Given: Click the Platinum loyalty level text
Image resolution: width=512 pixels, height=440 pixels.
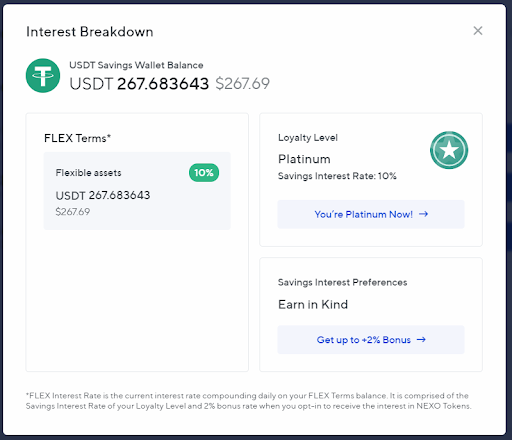Looking at the screenshot, I should pyautogui.click(x=304, y=159).
